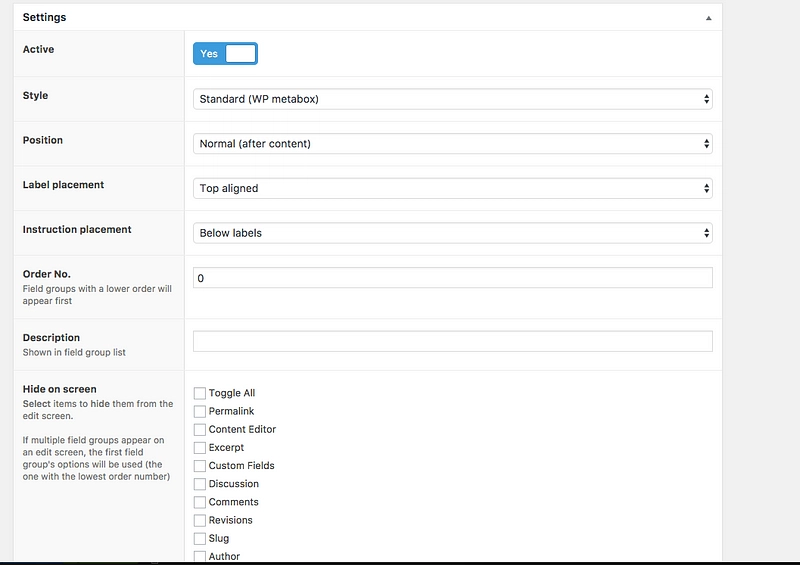
Task: Open the Style dropdown
Action: coord(452,99)
